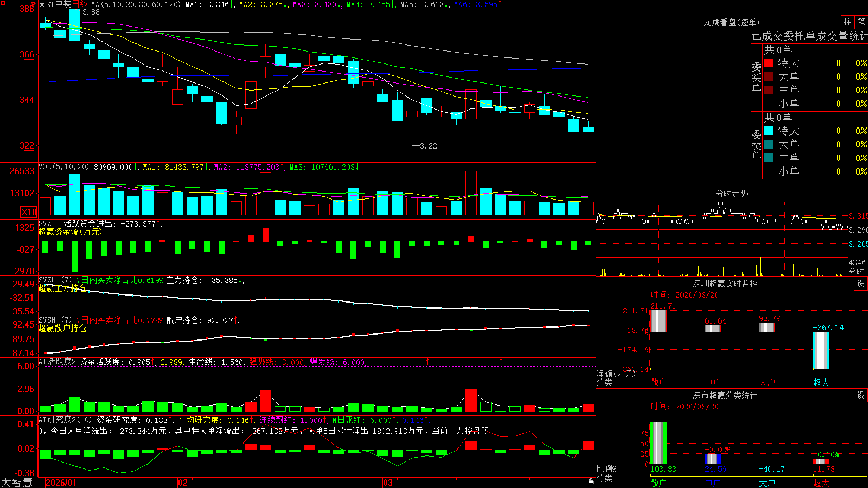
Task: Click the MA2: 3.375 value
Action: point(263,4)
